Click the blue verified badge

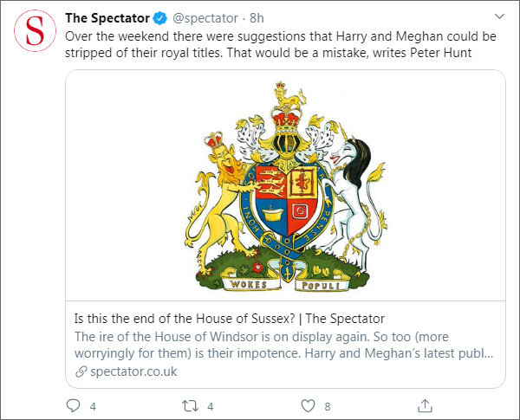pyautogui.click(x=160, y=17)
